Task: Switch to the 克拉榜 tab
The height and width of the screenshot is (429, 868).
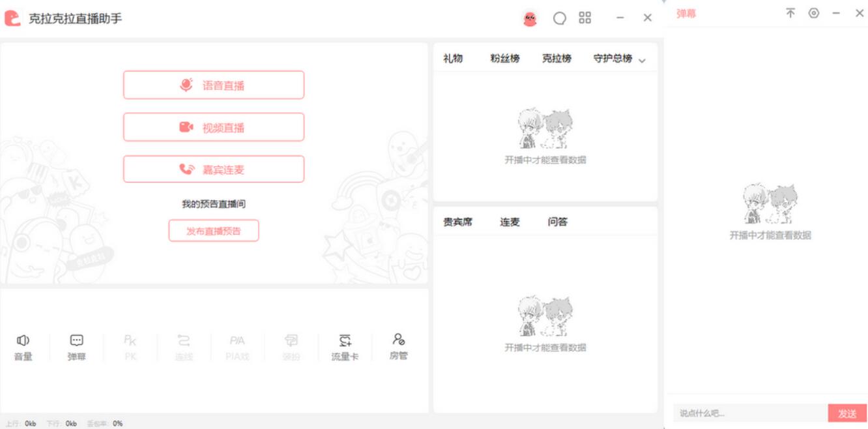Action: [x=557, y=59]
